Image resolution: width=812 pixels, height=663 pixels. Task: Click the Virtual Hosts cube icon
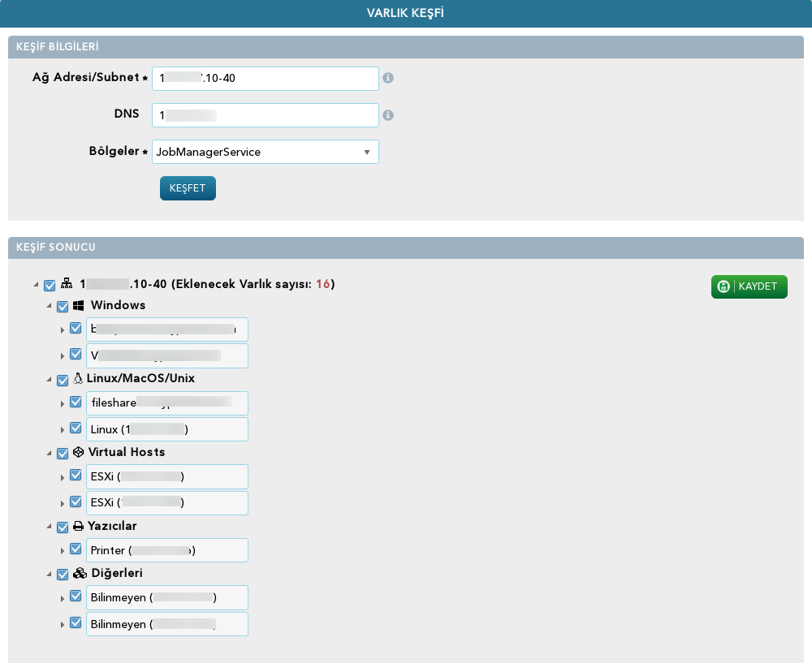point(78,452)
